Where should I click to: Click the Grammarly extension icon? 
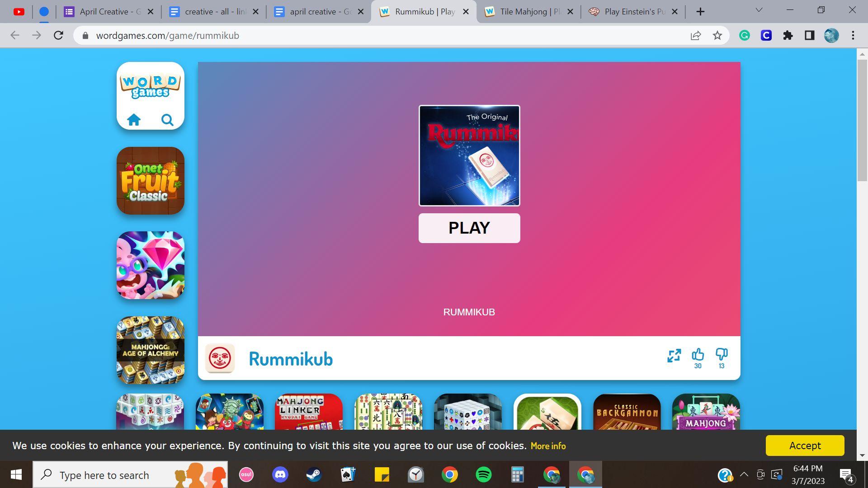tap(744, 36)
